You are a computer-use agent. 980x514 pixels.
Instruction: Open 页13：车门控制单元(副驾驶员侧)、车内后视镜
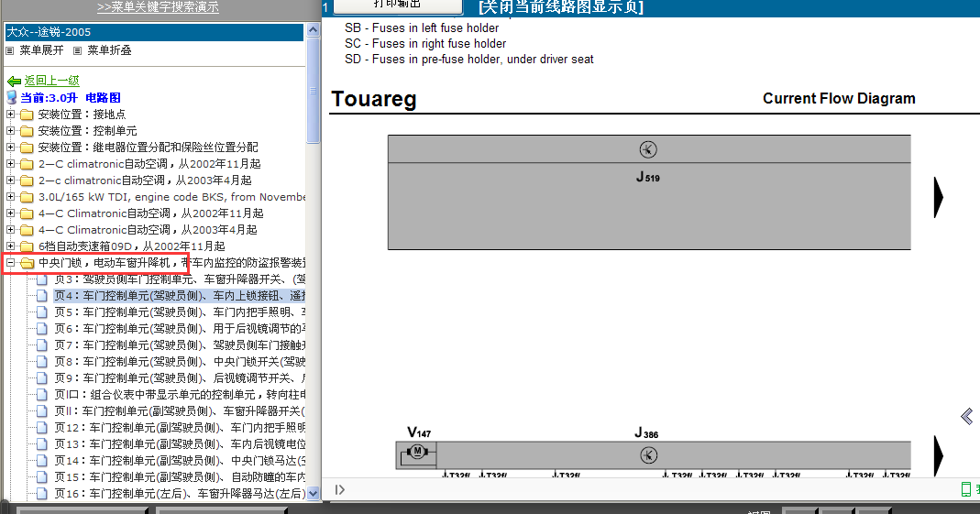pos(180,444)
